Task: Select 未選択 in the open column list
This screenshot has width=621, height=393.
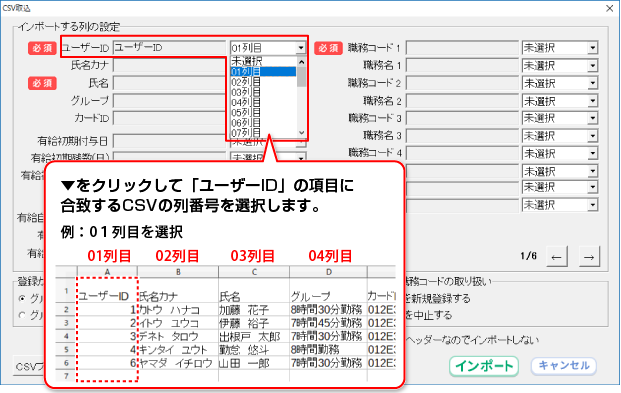Action: click(x=263, y=61)
